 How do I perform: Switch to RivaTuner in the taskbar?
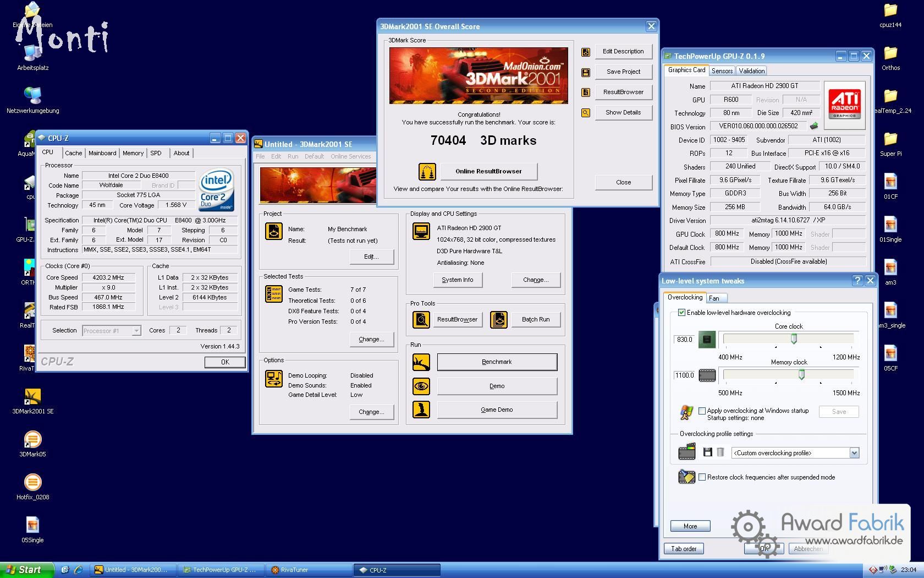point(309,570)
